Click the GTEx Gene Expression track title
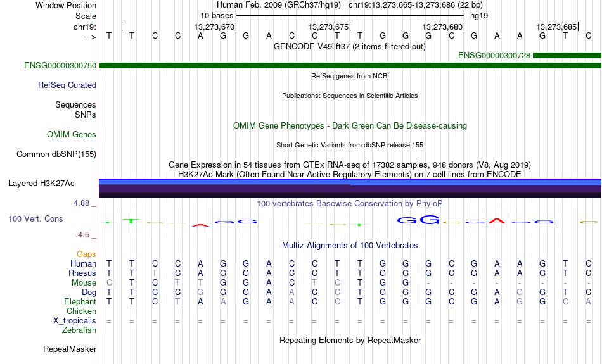This screenshot has height=364, width=602. coord(350,165)
